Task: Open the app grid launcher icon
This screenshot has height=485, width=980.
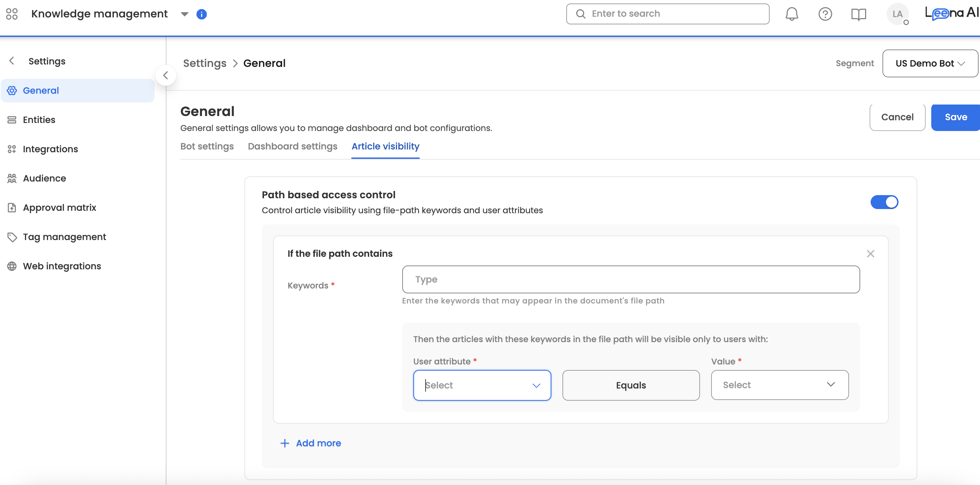Action: pos(12,14)
